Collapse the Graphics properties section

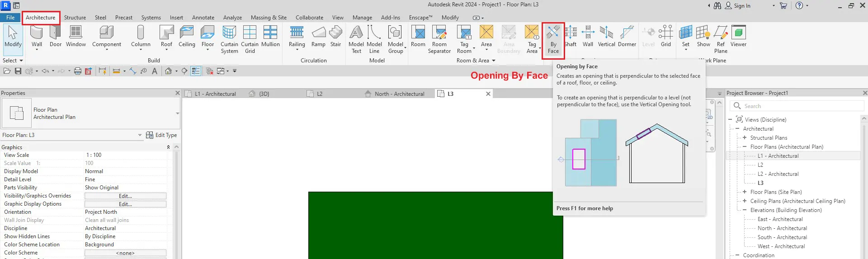coord(169,147)
